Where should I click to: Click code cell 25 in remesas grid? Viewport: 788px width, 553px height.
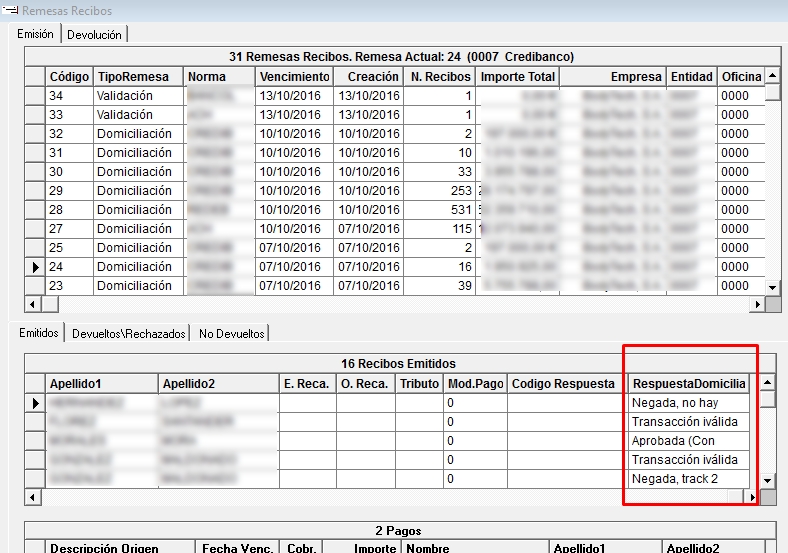point(69,248)
